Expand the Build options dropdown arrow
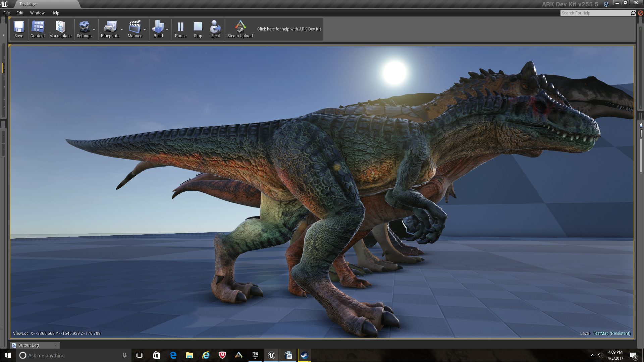The width and height of the screenshot is (644, 362). coord(167,29)
